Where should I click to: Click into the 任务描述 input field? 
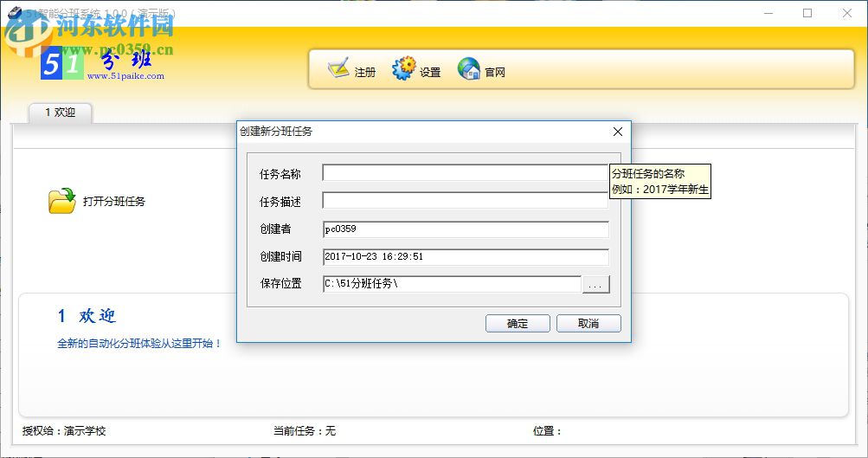click(466, 201)
